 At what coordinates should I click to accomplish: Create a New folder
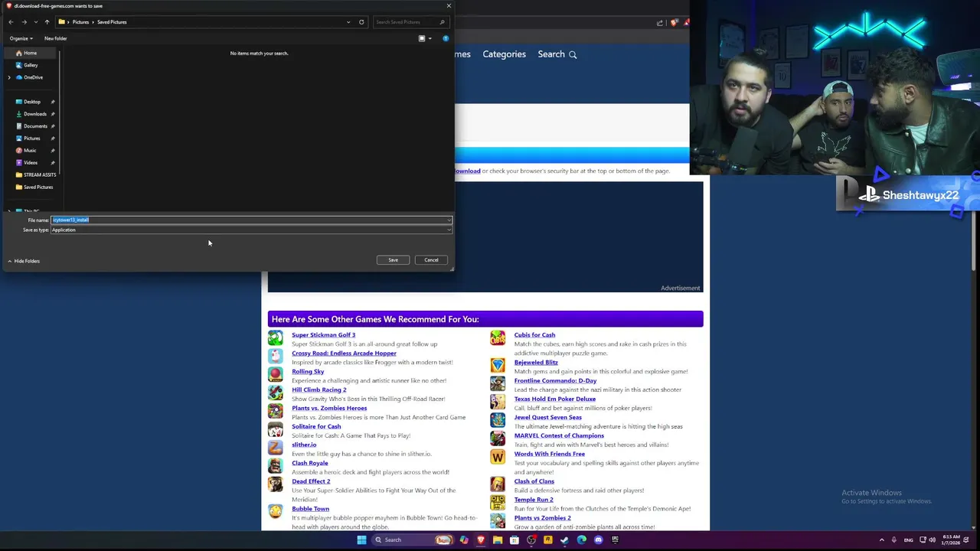55,38
